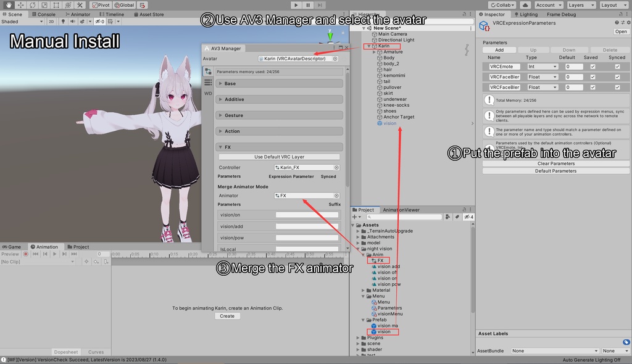Click the Step frame button
The image size is (632, 364).
[x=320, y=5]
